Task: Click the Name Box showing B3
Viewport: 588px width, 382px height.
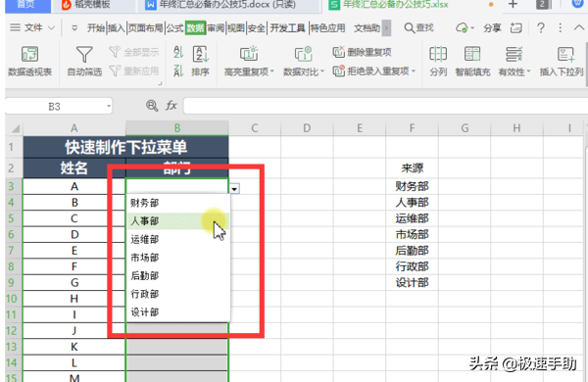Action: pyautogui.click(x=54, y=107)
